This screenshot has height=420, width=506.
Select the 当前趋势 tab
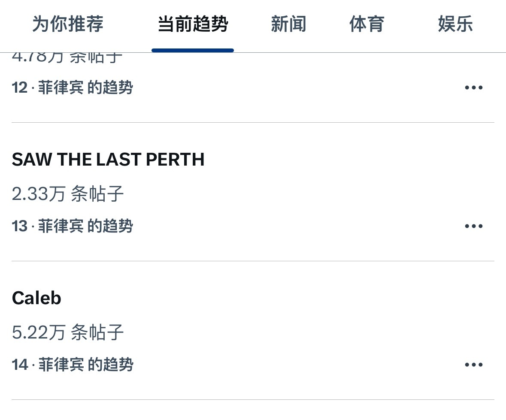pos(193,24)
